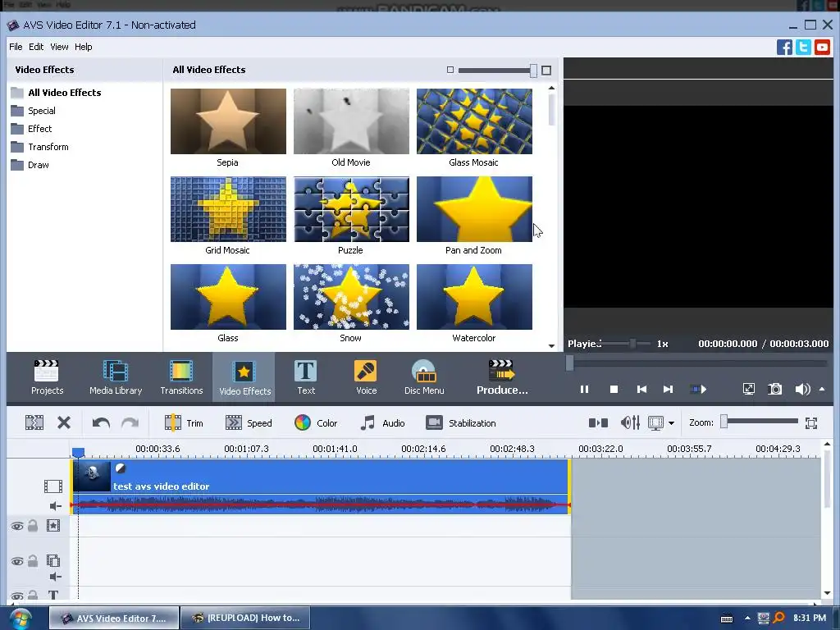Choose the Puzzle effect thumbnail

[351, 209]
